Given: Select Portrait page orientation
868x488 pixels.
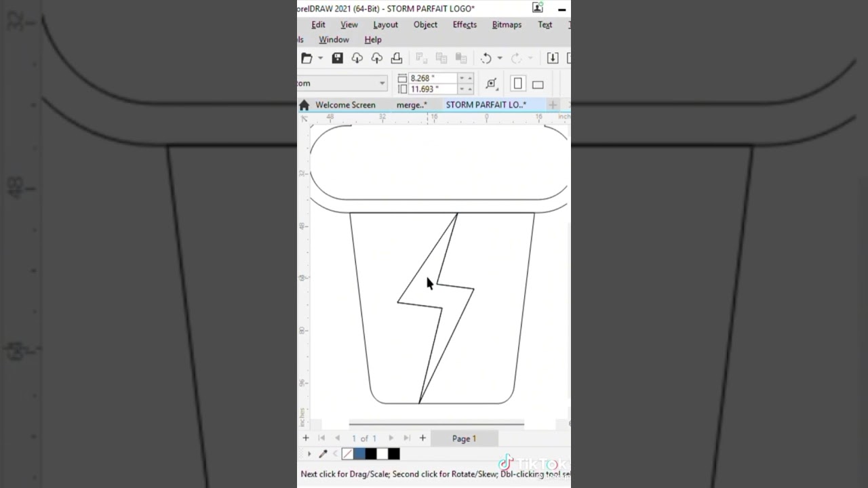Looking at the screenshot, I should tap(518, 83).
